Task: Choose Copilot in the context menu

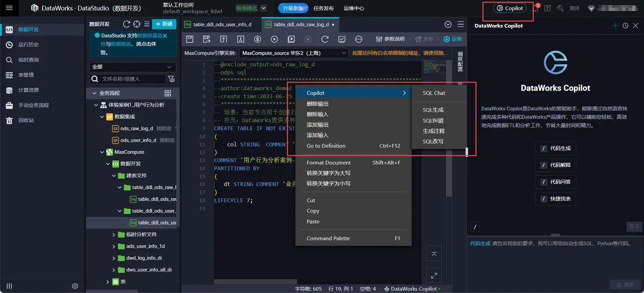Action: [353, 93]
